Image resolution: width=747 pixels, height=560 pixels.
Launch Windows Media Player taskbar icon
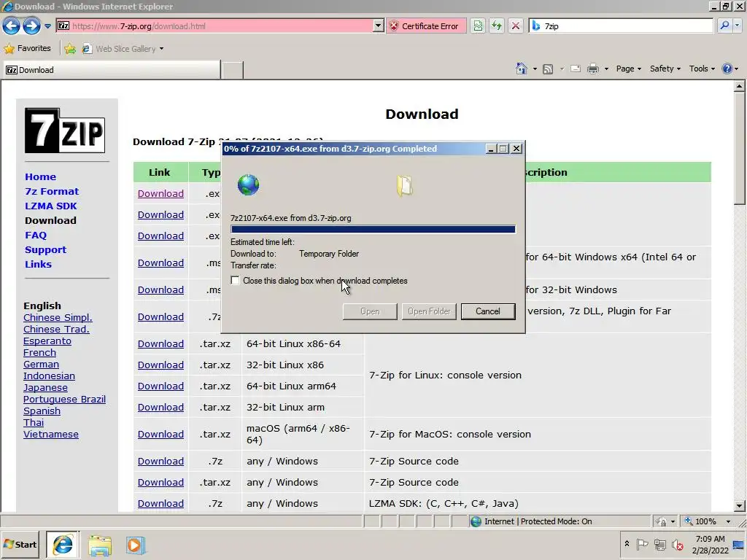click(x=135, y=545)
